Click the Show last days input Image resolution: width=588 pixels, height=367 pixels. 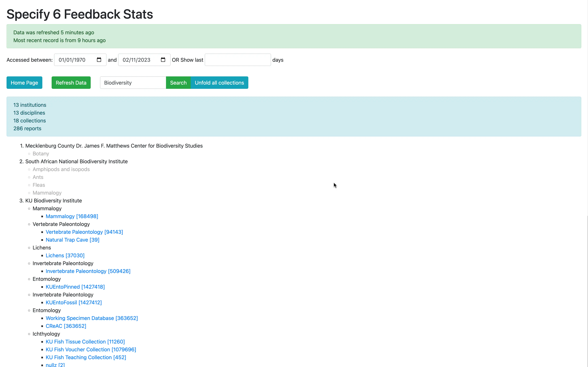pyautogui.click(x=238, y=60)
